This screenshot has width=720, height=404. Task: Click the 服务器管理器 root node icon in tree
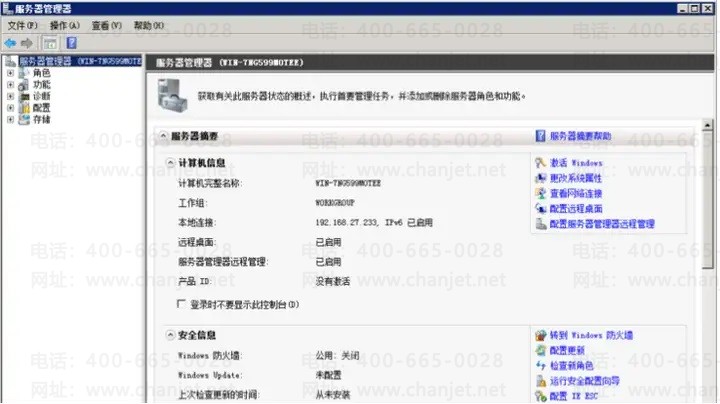(x=11, y=61)
